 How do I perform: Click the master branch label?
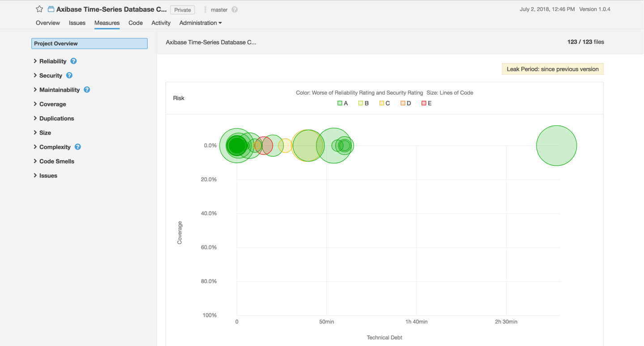(219, 9)
